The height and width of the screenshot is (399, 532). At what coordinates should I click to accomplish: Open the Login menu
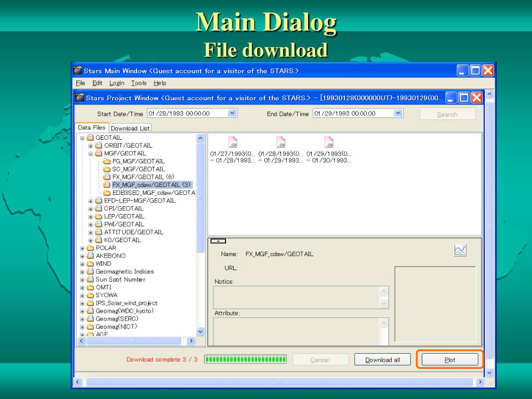point(117,83)
